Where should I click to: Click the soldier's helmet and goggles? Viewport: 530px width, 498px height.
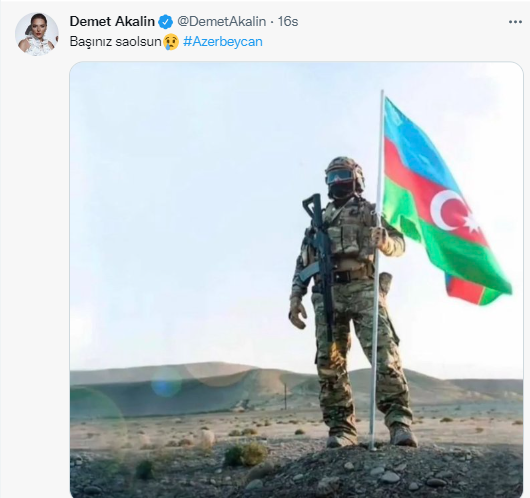(344, 176)
